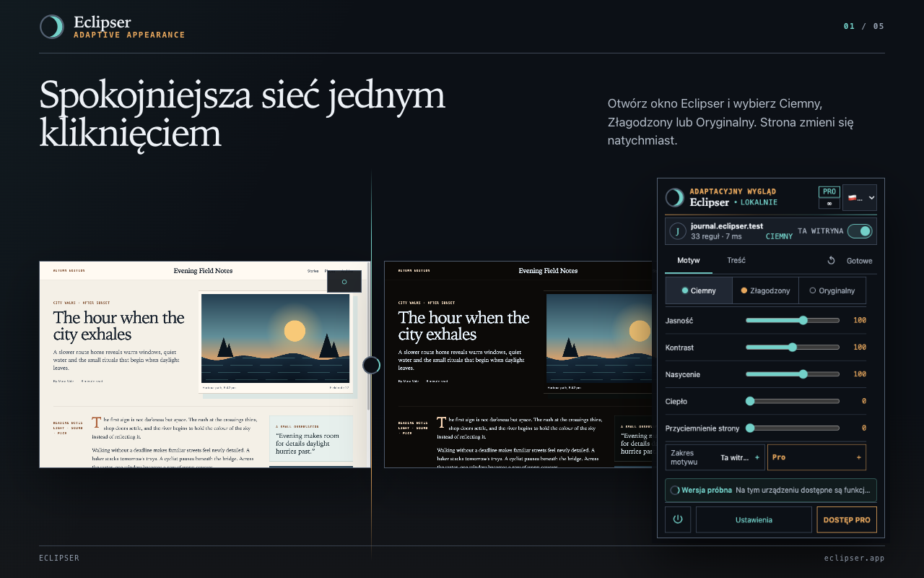
Task: Select the Ciemny theme option
Action: 699,290
